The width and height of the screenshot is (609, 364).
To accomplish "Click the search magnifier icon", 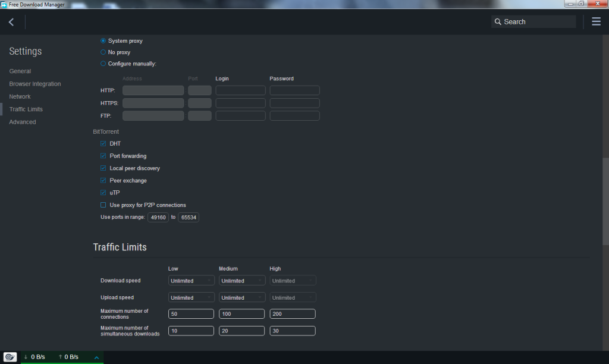I will pos(498,21).
